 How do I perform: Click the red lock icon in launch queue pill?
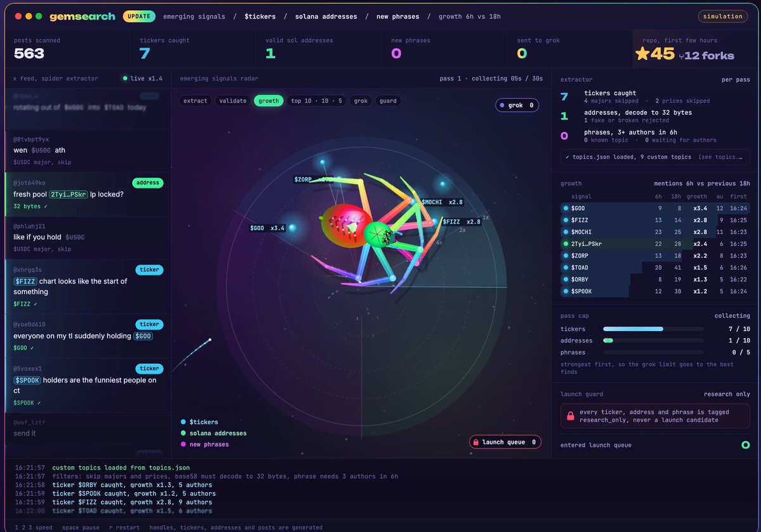475,442
